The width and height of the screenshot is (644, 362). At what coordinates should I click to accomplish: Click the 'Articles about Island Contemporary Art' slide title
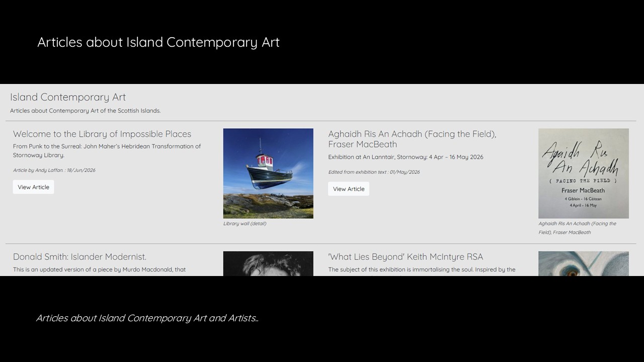point(158,42)
